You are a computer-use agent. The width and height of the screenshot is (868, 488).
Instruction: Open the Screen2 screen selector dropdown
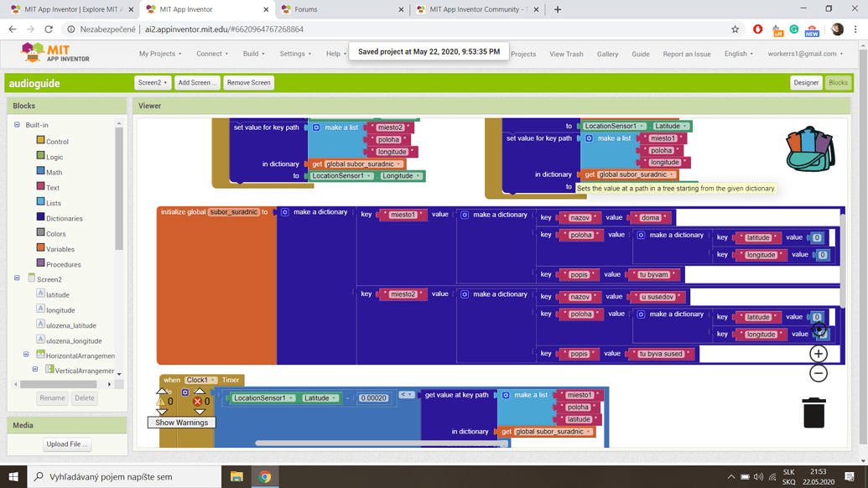click(x=152, y=83)
